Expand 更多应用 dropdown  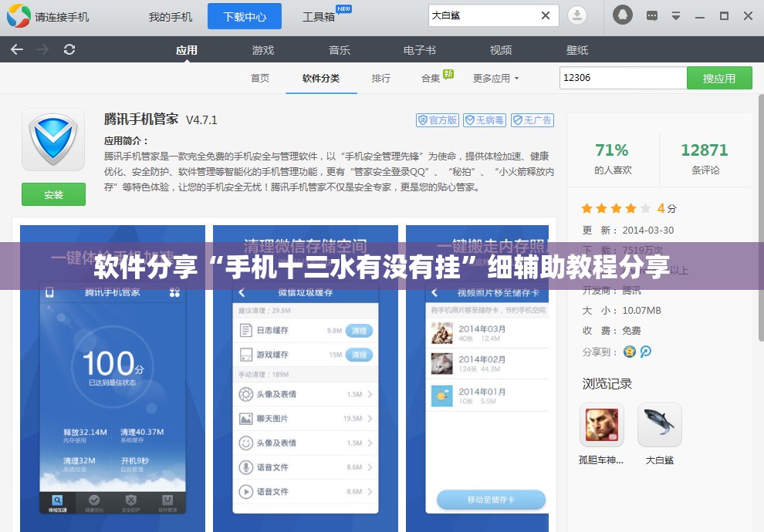point(495,79)
